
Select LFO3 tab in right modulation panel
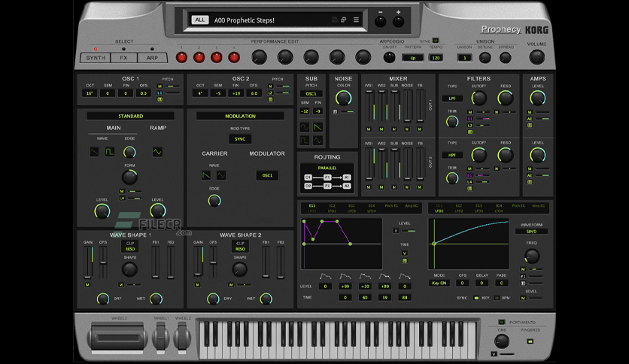tap(479, 211)
